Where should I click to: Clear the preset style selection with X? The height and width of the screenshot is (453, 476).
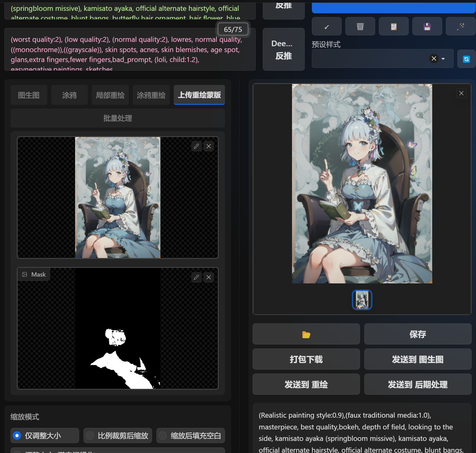tap(434, 58)
